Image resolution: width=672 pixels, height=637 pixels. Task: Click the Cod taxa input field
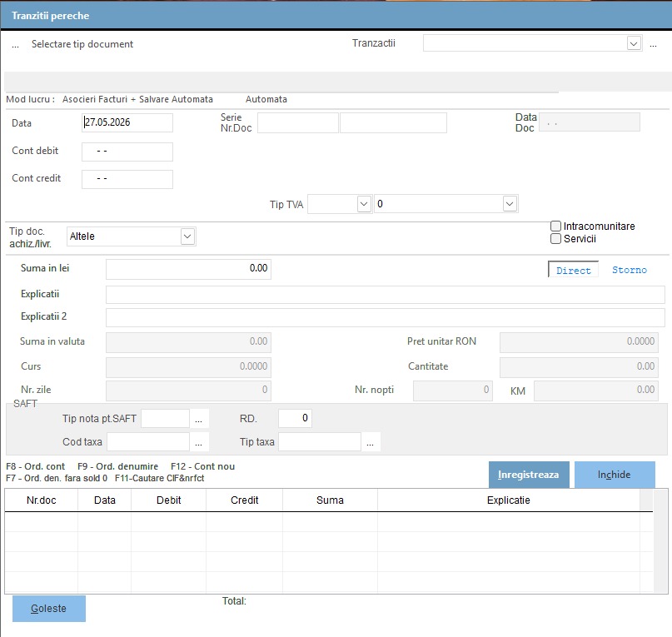tap(148, 442)
